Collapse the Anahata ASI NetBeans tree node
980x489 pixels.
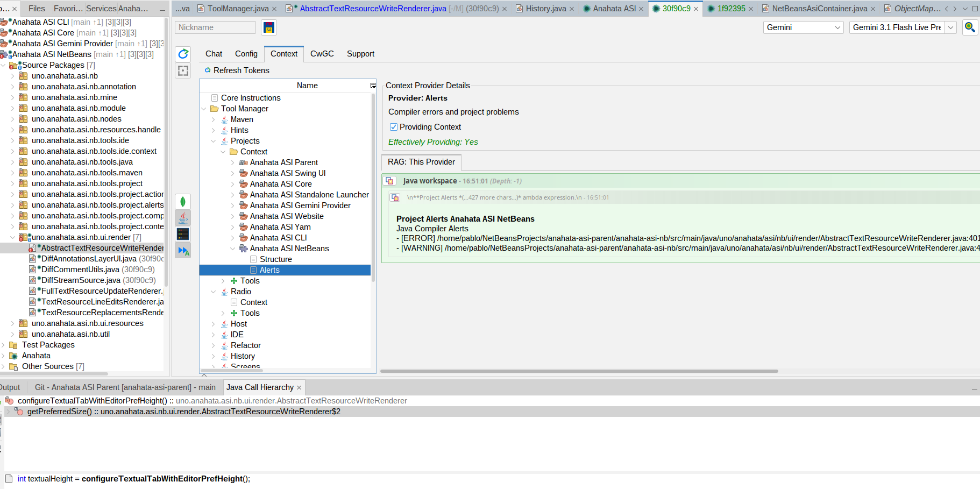click(x=233, y=249)
